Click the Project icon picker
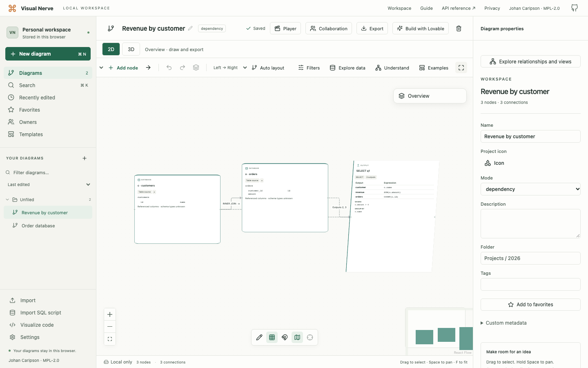 494,163
